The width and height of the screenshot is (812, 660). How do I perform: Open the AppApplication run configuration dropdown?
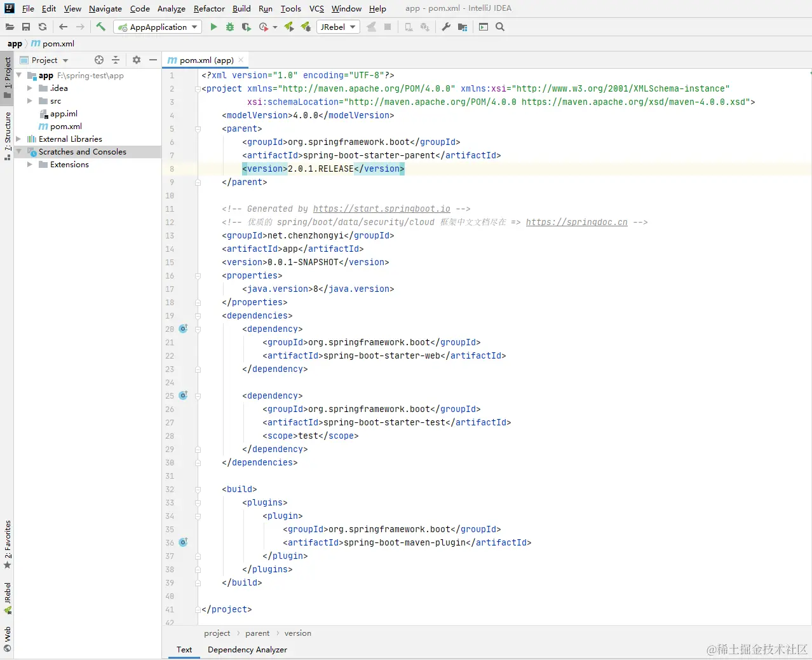[158, 27]
